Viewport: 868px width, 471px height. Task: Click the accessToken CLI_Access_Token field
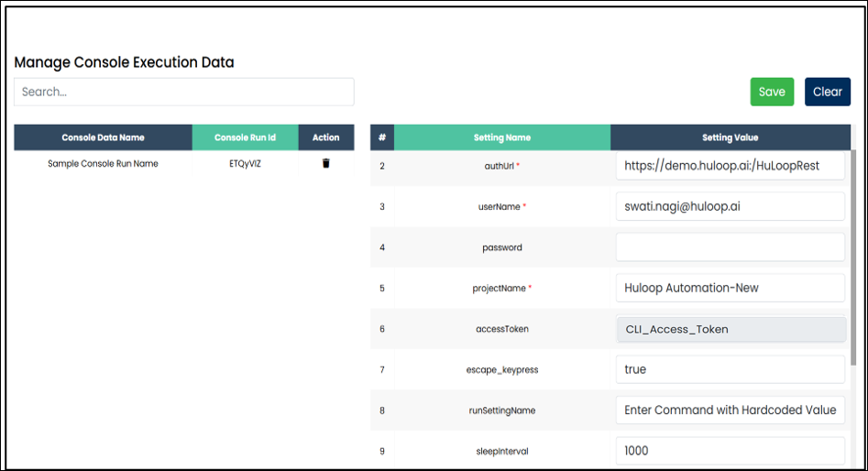(x=730, y=329)
